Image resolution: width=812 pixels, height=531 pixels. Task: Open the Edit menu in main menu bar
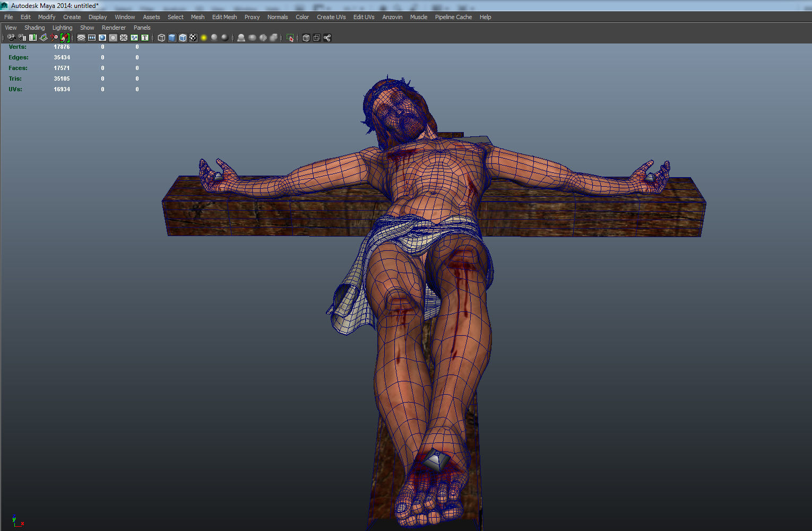tap(25, 17)
